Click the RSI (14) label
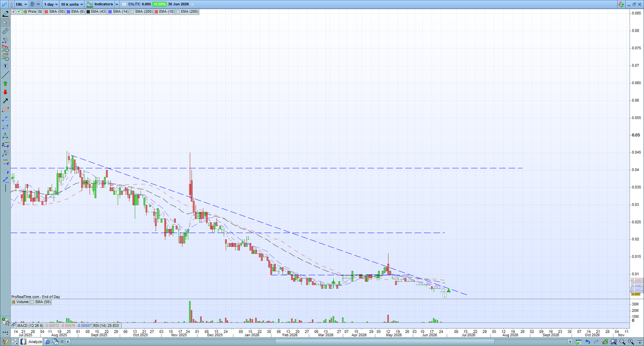 coord(99,326)
